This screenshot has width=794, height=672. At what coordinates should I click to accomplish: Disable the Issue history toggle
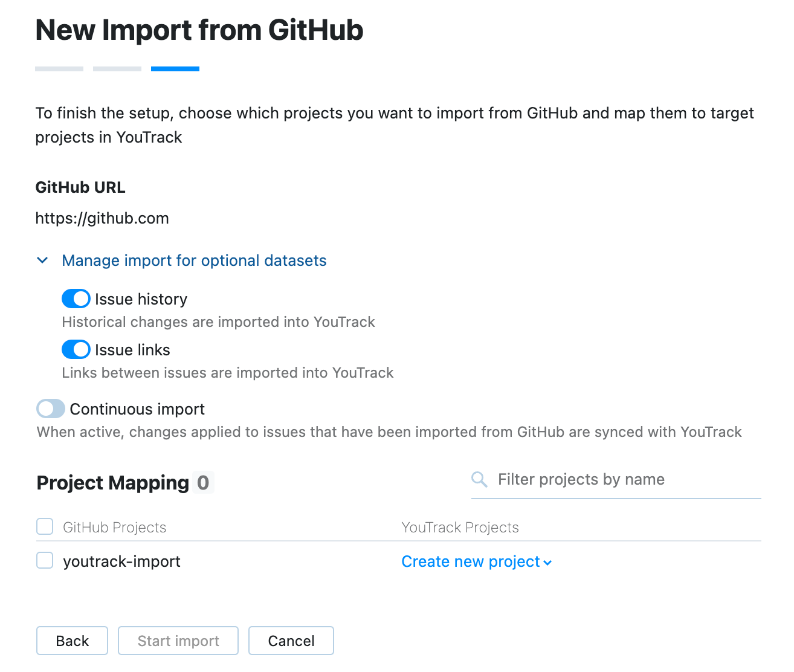pos(75,299)
